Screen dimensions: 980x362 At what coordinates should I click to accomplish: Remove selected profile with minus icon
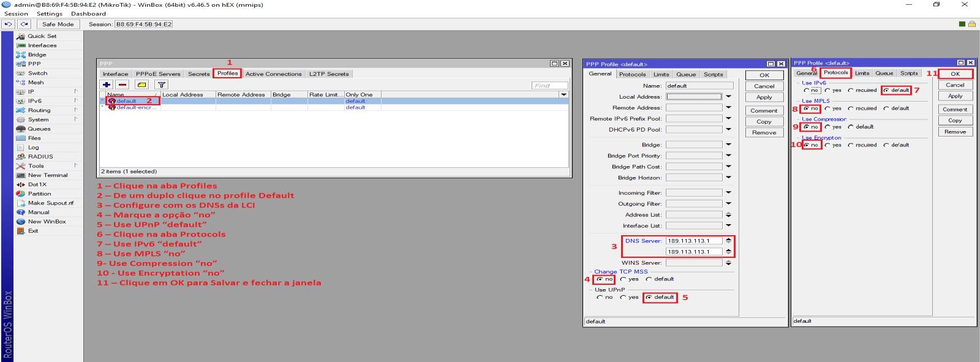[123, 85]
